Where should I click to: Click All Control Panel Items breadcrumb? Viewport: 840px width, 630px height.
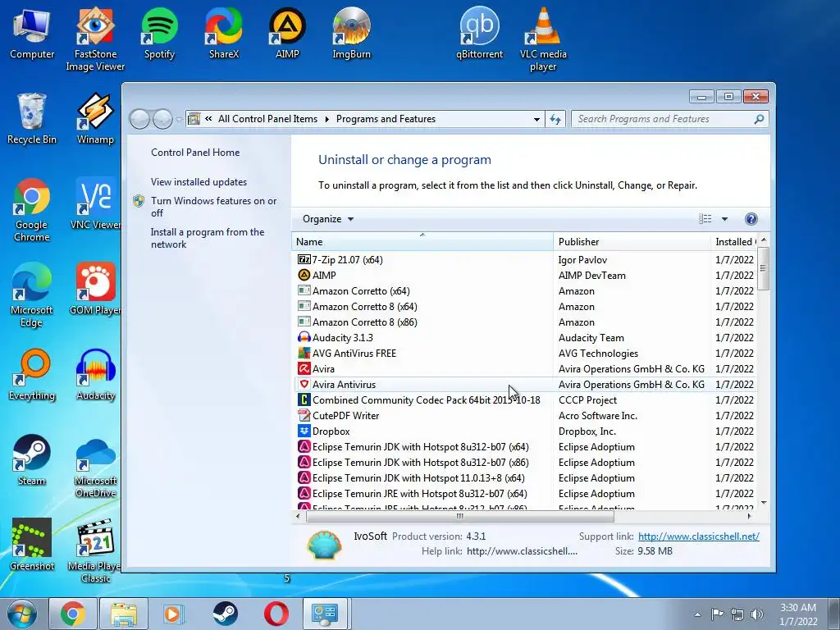[267, 119]
